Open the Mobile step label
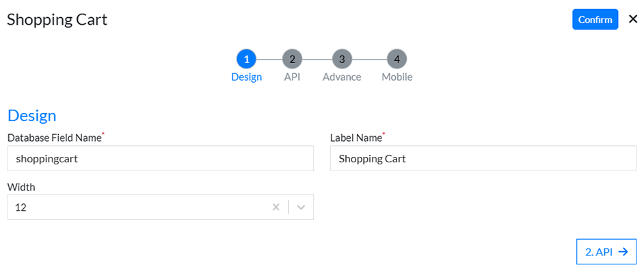644x276 pixels. pyautogui.click(x=397, y=77)
